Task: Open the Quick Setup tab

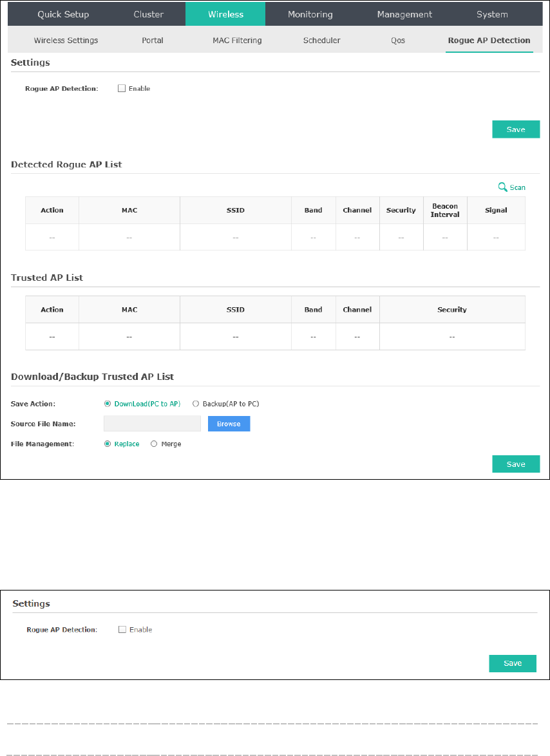Action: tap(63, 14)
